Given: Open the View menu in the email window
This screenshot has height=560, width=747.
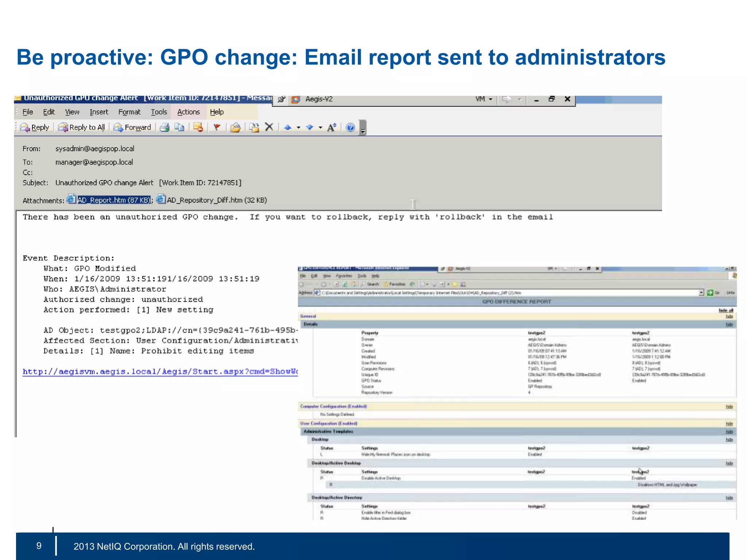Looking at the screenshot, I should pos(72,112).
